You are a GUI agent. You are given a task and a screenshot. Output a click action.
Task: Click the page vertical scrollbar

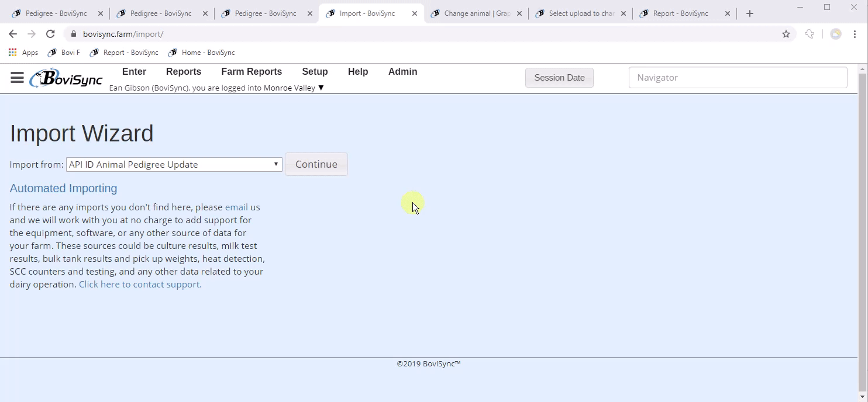(x=863, y=233)
